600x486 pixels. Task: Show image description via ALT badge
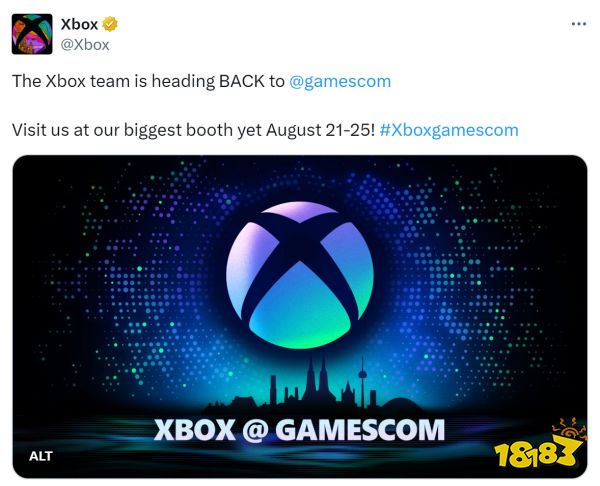(41, 456)
